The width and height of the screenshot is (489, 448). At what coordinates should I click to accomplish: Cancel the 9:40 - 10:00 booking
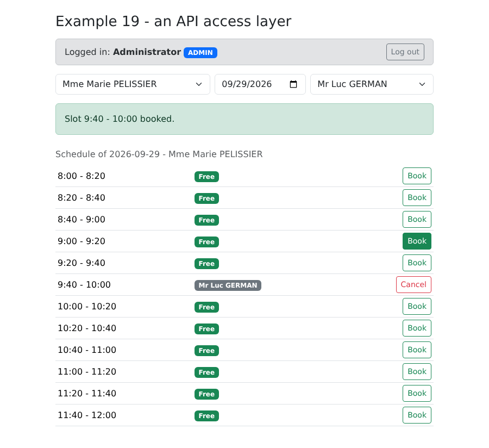coord(413,284)
